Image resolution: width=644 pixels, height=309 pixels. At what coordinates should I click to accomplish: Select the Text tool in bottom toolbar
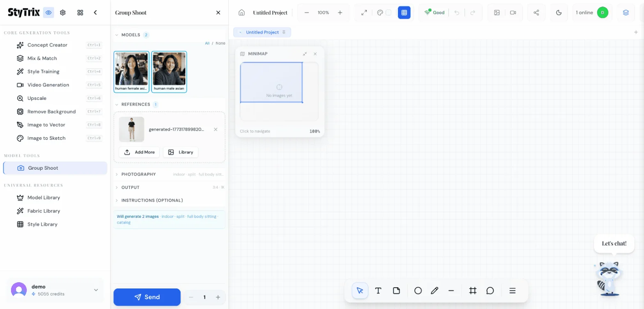pyautogui.click(x=378, y=291)
